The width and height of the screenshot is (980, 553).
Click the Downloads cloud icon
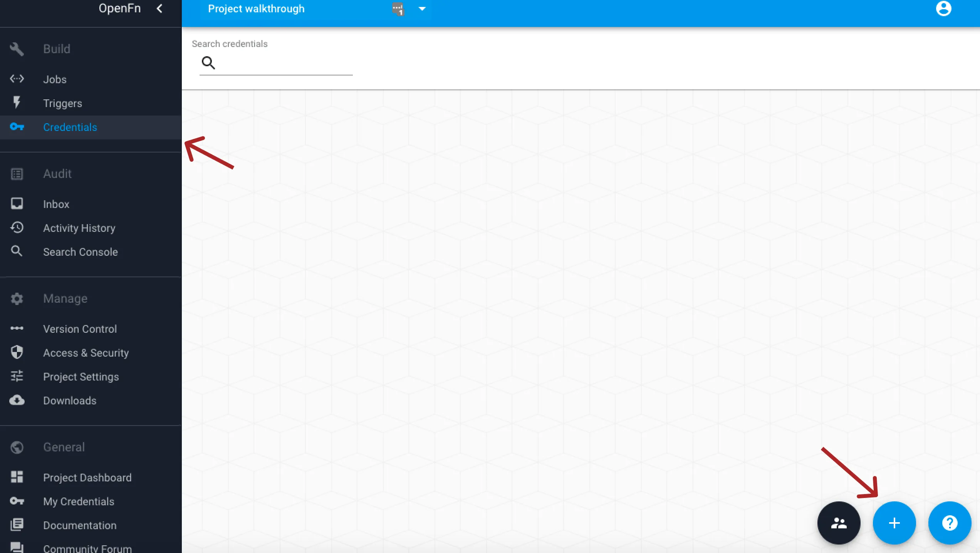tap(17, 400)
